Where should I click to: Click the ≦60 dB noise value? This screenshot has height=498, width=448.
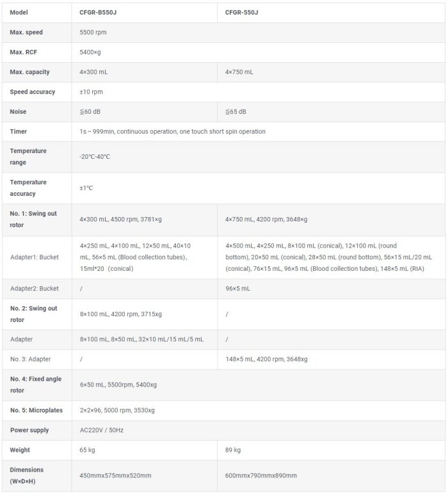coord(90,111)
